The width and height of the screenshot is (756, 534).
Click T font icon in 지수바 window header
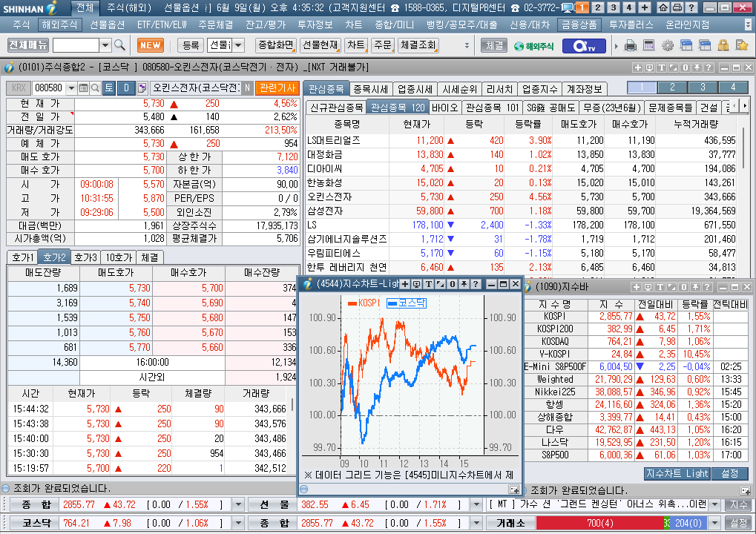(x=660, y=287)
